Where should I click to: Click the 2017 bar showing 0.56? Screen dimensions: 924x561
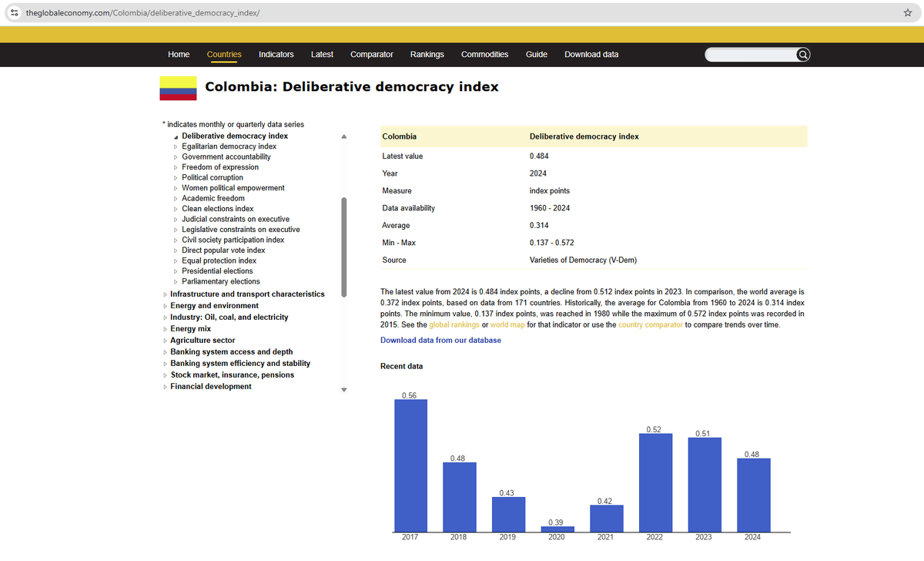(411, 465)
